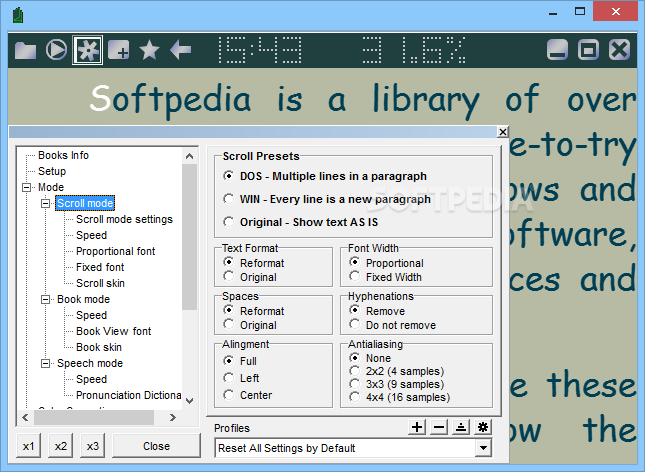Open Setup in the tree
Image resolution: width=645 pixels, height=472 pixels.
[52, 171]
